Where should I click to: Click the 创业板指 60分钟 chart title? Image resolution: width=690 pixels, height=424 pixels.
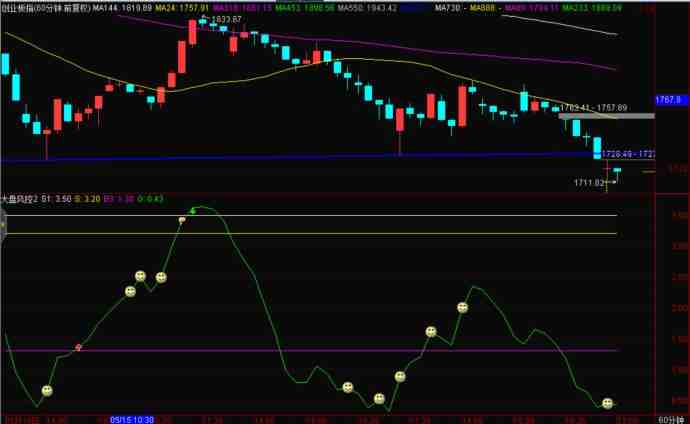click(x=45, y=8)
